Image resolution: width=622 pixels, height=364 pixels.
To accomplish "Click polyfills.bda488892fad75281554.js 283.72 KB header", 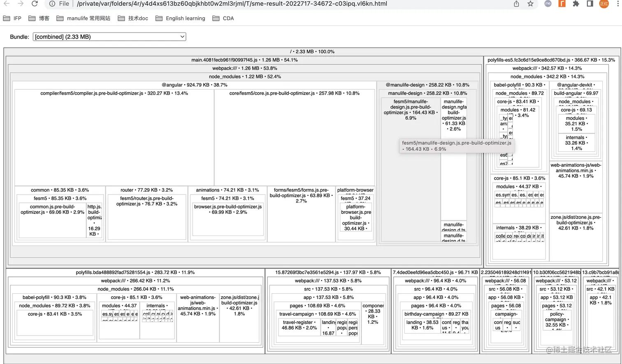I will coord(135,272).
